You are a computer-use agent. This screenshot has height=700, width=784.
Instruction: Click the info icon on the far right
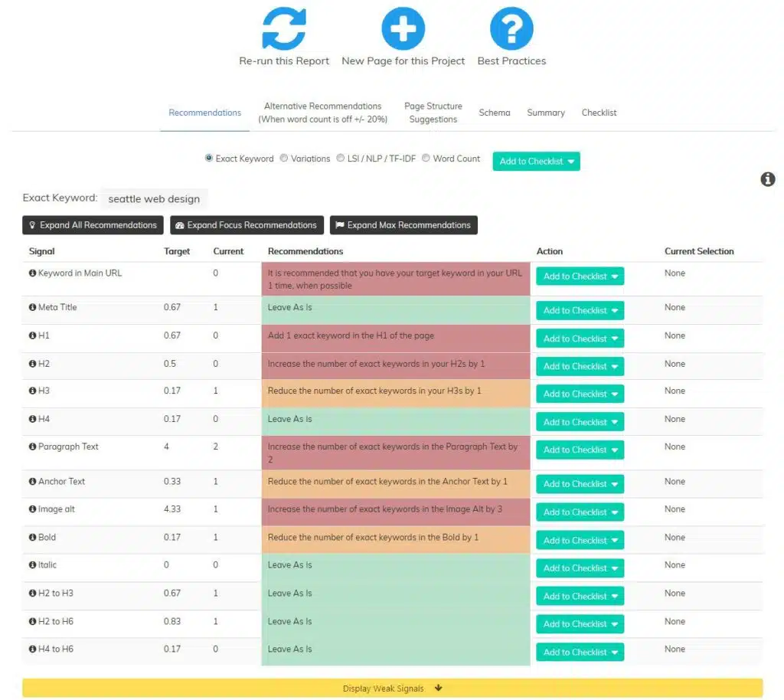click(768, 179)
